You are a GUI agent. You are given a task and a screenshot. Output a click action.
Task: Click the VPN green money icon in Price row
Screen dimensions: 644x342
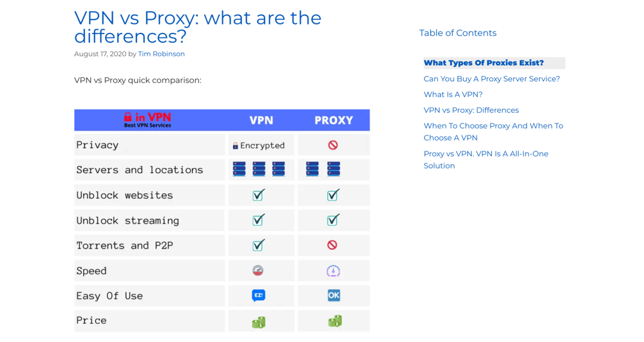(259, 321)
